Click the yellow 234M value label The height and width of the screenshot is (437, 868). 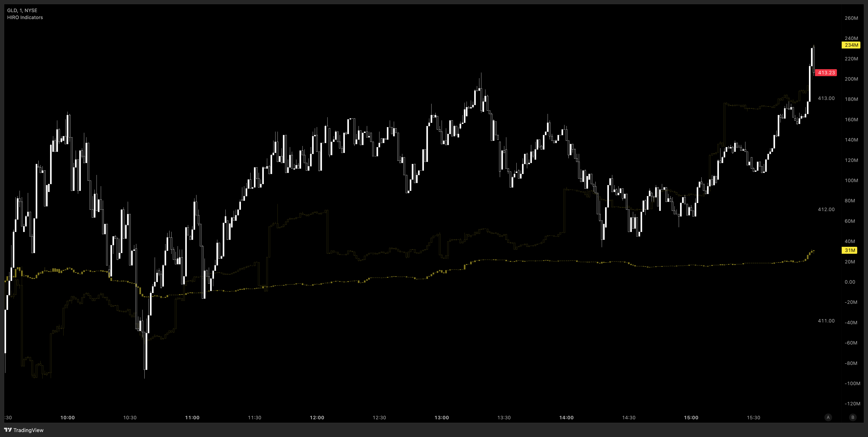coord(851,45)
